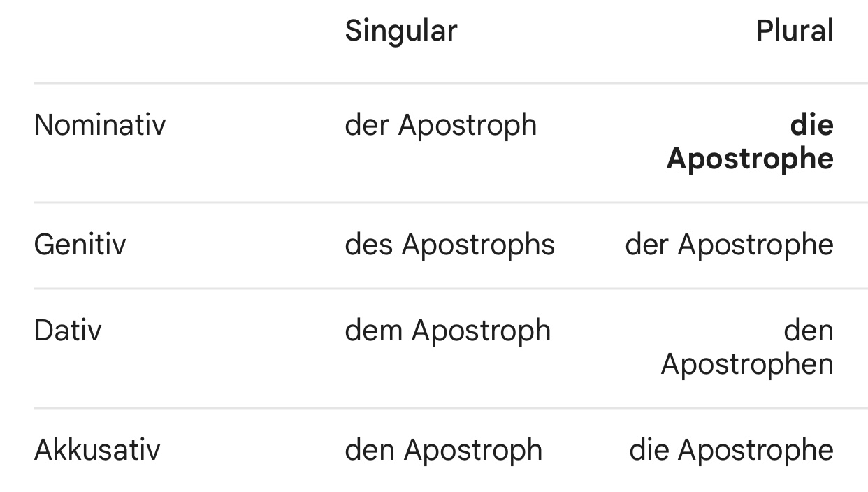This screenshot has height=492, width=868.
Task: Click the bold article 'die' in Nominativ row
Action: (x=812, y=126)
